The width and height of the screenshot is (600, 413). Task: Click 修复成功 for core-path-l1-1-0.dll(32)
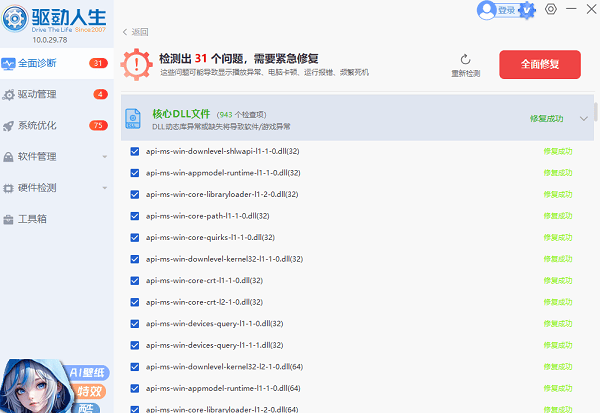point(558,216)
